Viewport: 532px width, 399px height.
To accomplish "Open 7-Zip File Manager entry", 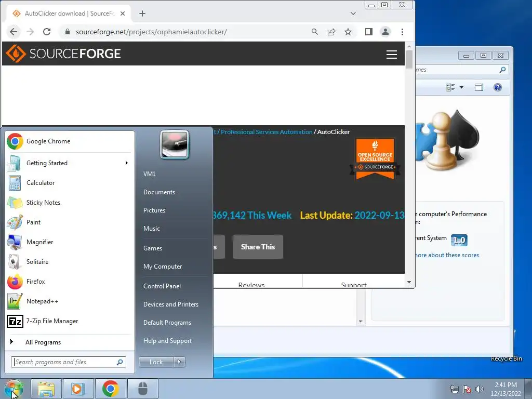I will 70,321.
